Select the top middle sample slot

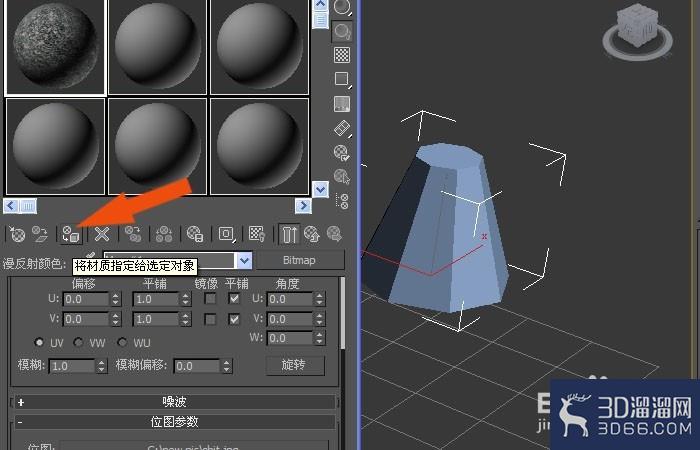click(158, 47)
